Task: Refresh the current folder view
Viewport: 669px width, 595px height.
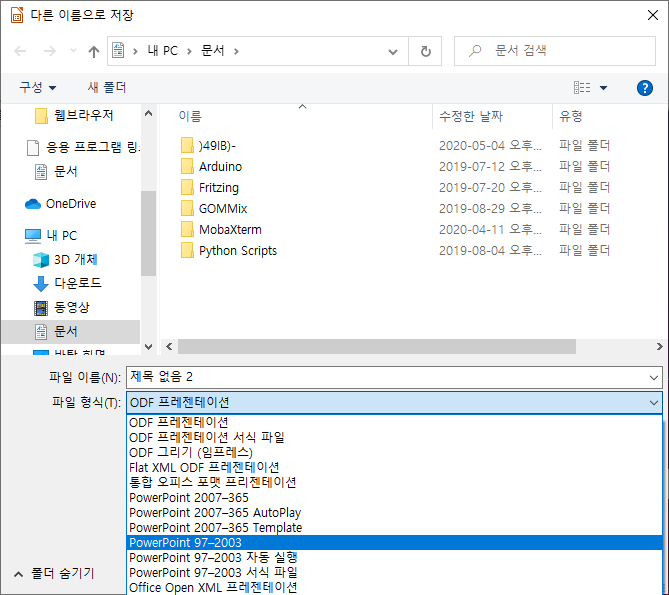Action: (x=425, y=51)
